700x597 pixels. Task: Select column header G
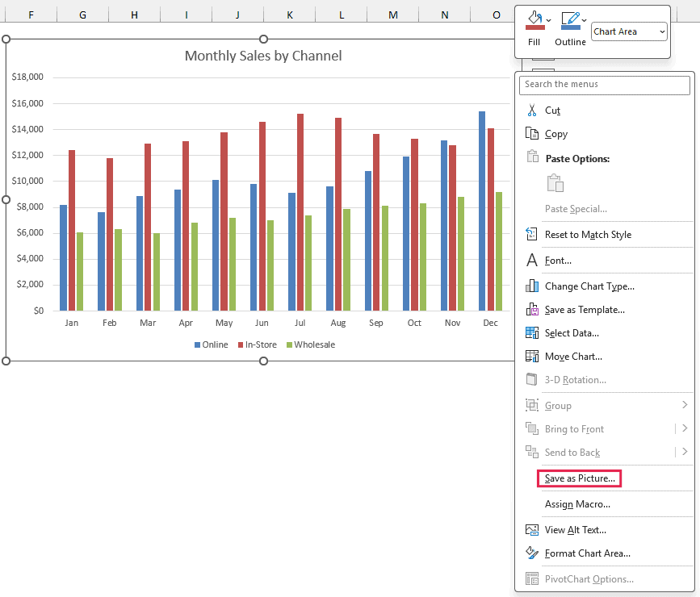tap(82, 15)
